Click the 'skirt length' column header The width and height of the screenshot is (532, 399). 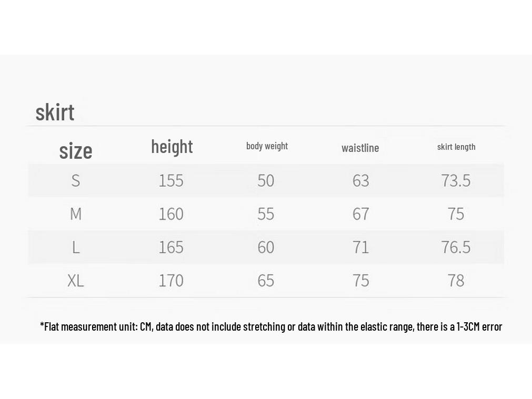coord(456,147)
